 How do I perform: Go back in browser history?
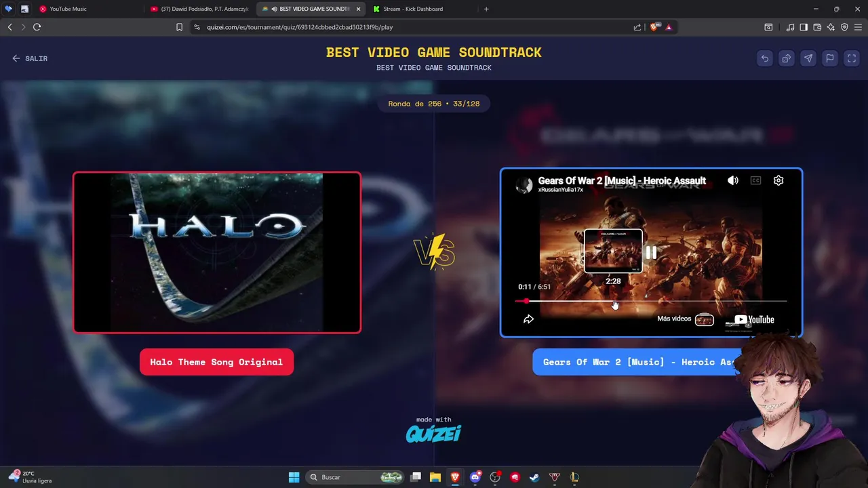[x=9, y=27]
